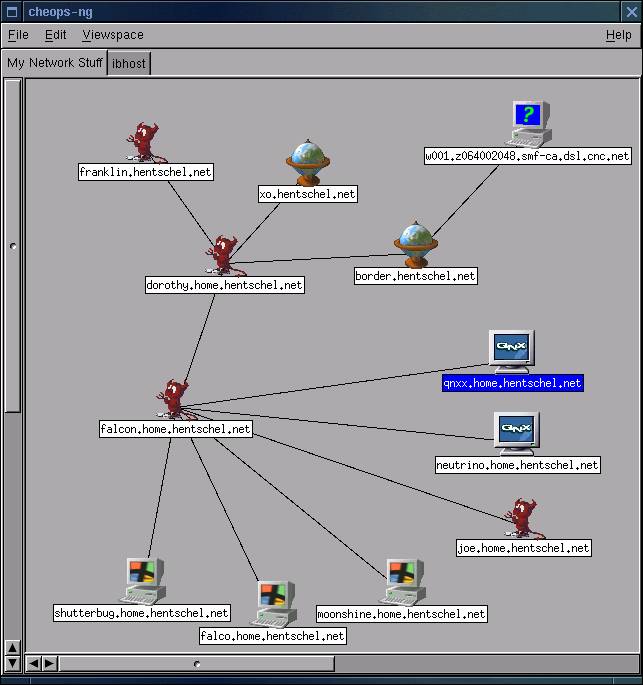The image size is (643, 685).
Task: Close the cheops-ng window
Action: click(631, 12)
